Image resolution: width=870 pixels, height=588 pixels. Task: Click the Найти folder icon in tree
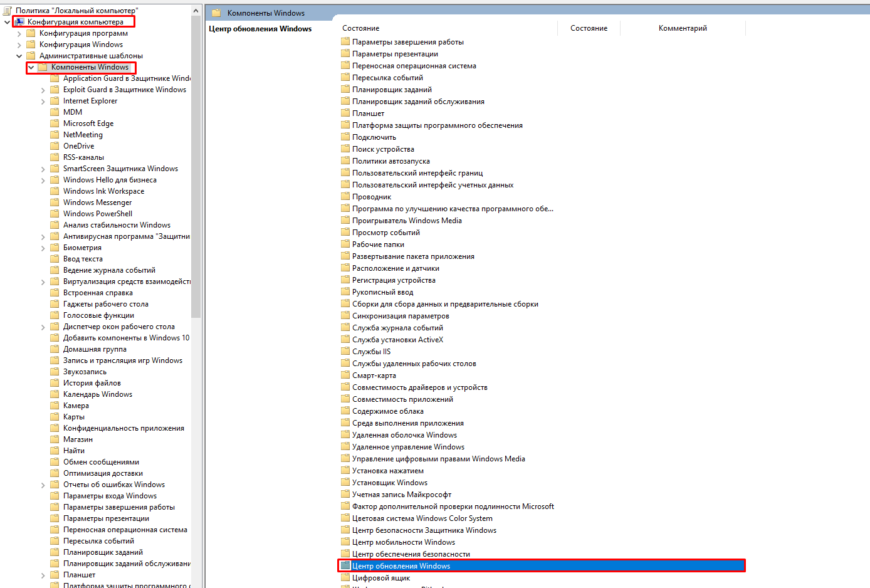[x=55, y=451]
